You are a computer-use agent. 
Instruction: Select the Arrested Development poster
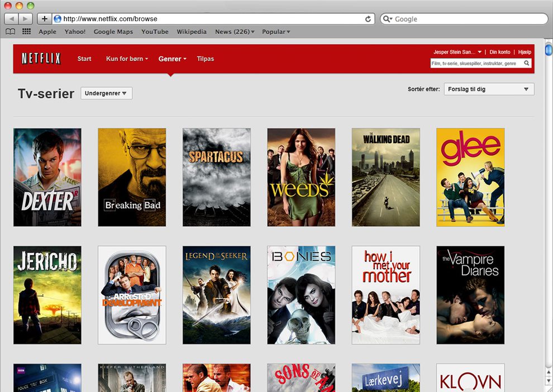click(132, 295)
